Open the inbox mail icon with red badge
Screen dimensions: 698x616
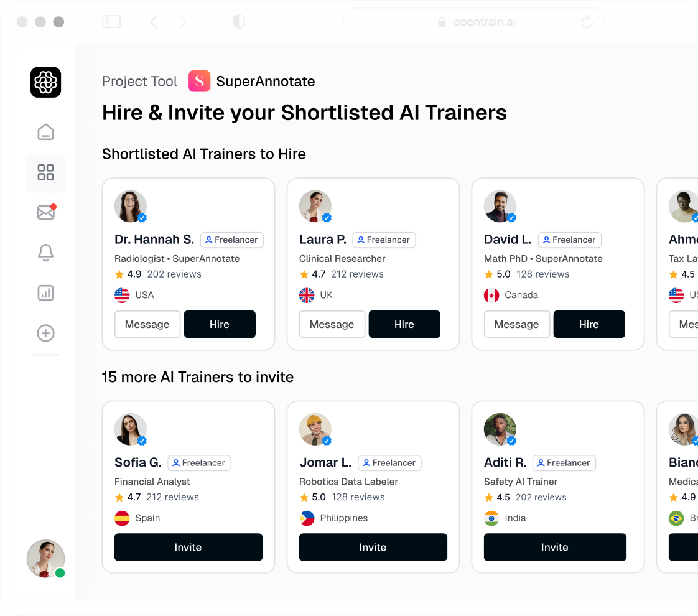(45, 212)
